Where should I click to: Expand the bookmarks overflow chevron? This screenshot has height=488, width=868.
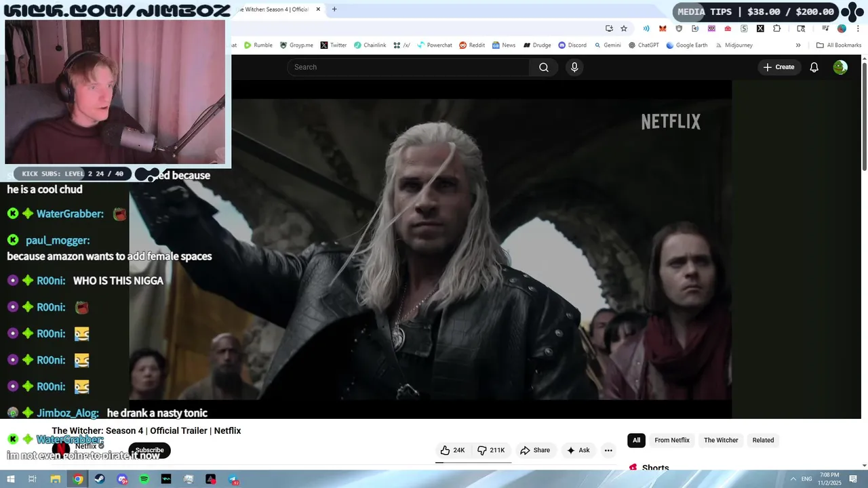(x=798, y=45)
